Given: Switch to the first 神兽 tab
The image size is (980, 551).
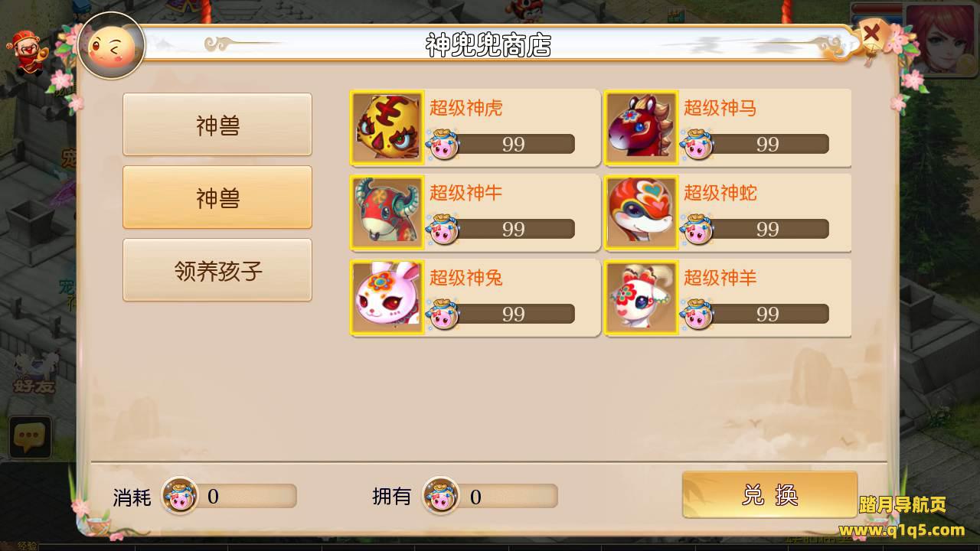Looking at the screenshot, I should (217, 125).
